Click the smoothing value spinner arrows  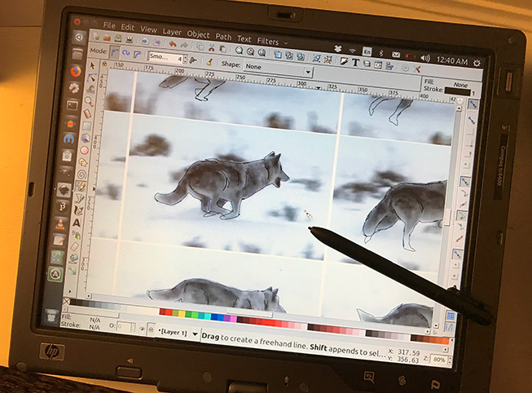(x=185, y=60)
